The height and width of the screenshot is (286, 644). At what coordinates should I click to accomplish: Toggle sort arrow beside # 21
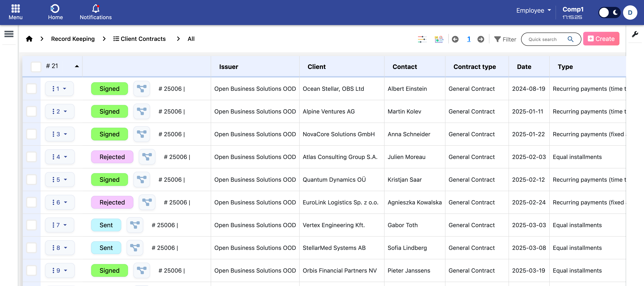coord(77,66)
